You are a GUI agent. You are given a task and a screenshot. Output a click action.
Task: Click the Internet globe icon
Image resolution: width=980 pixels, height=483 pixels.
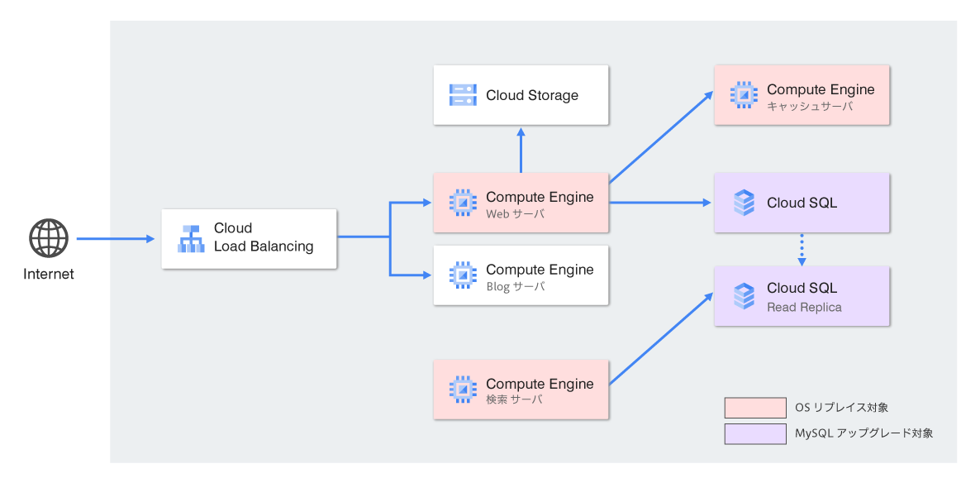pos(49,238)
